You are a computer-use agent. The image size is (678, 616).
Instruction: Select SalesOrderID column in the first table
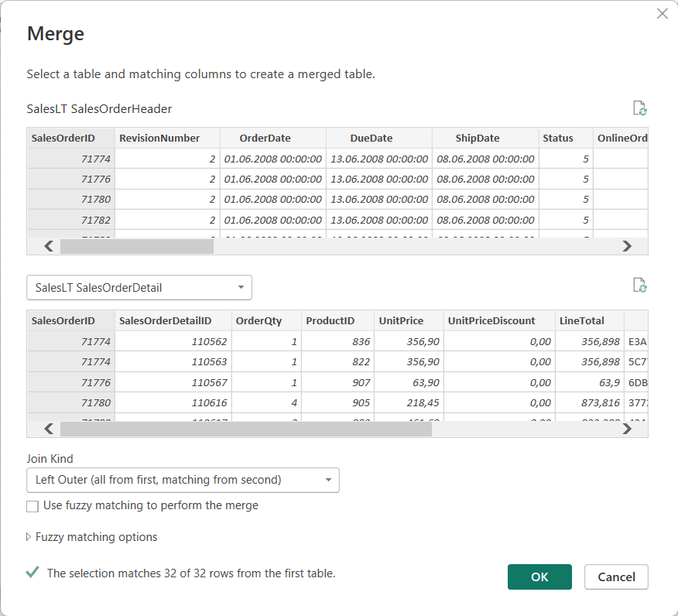(x=63, y=138)
